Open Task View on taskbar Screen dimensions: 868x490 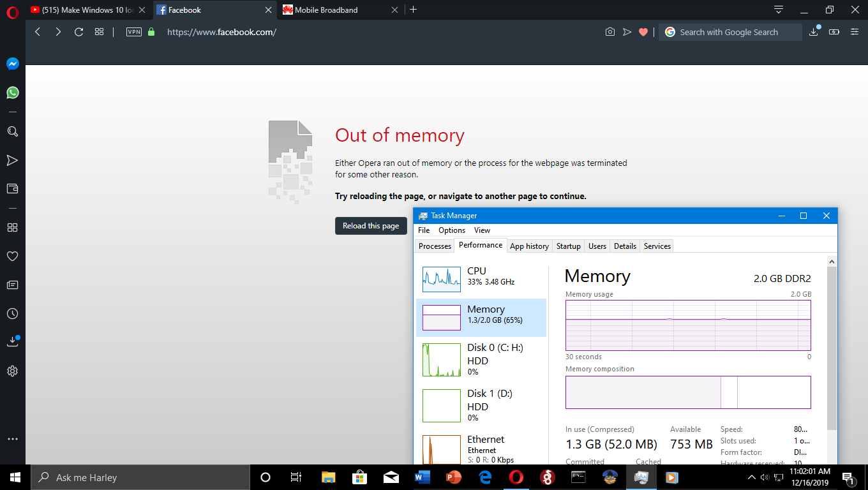coord(296,477)
